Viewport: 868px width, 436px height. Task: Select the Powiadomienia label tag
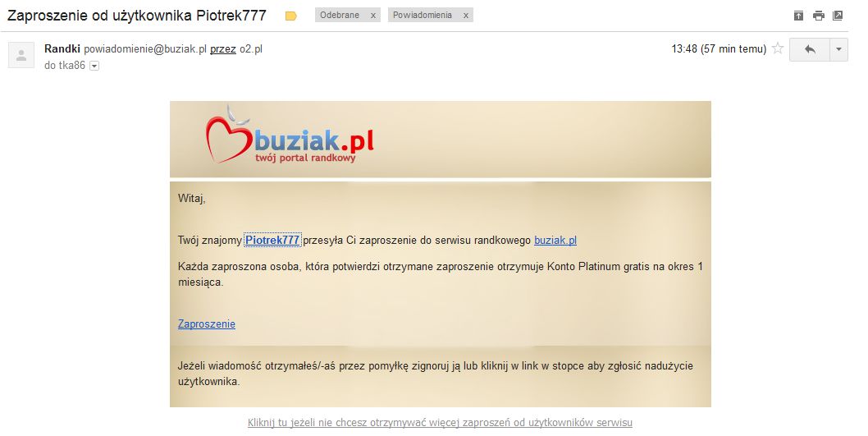423,16
